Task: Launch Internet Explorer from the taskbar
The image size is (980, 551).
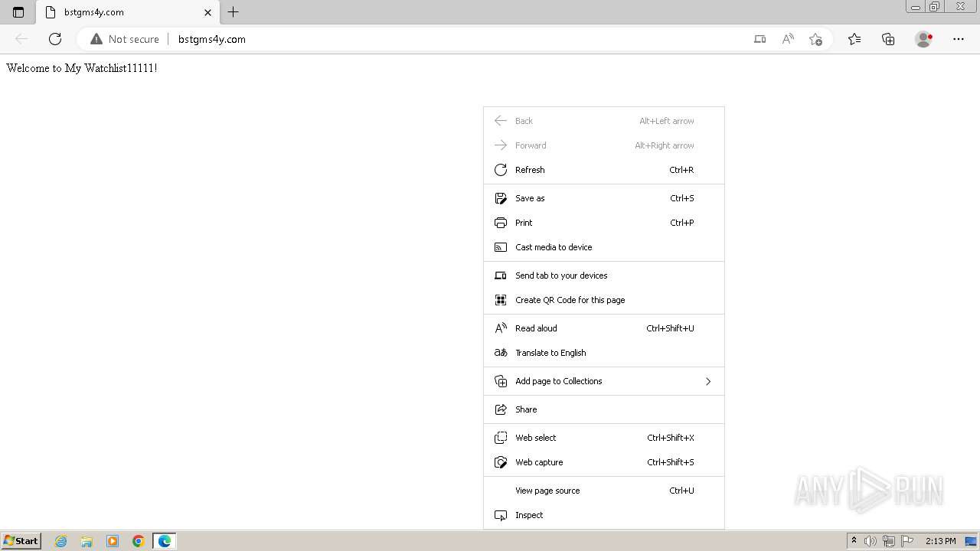Action: [61, 541]
